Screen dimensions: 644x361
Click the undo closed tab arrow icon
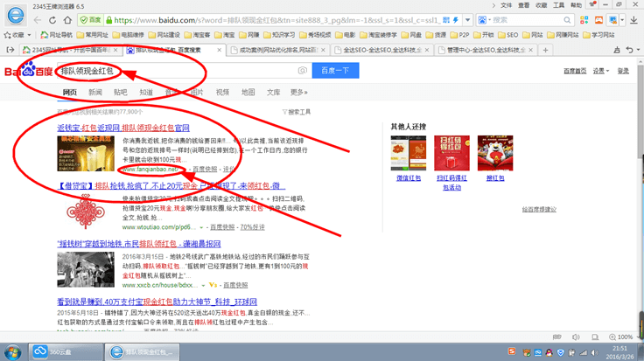pyautogui.click(x=630, y=50)
